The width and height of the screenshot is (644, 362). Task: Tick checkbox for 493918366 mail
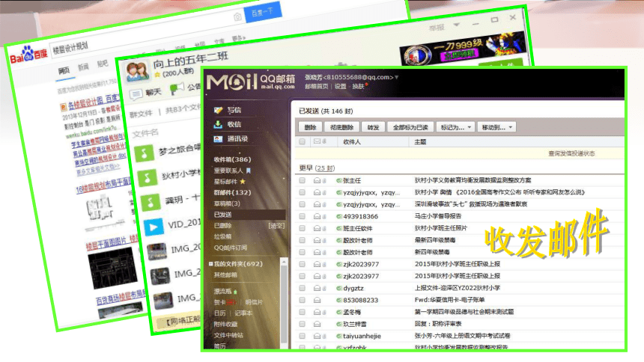[303, 216]
